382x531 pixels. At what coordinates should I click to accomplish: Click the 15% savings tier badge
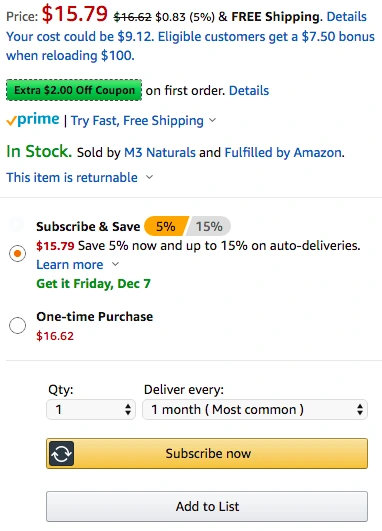(x=209, y=226)
